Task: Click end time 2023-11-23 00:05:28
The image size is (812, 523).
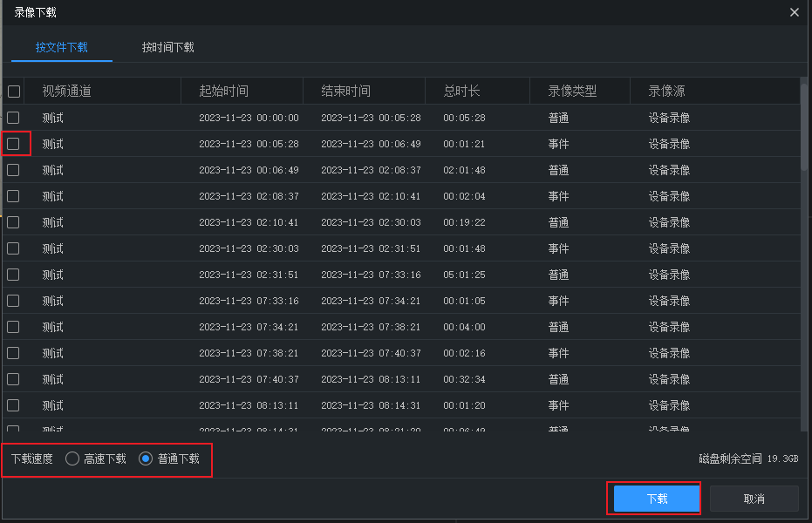Action: pyautogui.click(x=371, y=118)
